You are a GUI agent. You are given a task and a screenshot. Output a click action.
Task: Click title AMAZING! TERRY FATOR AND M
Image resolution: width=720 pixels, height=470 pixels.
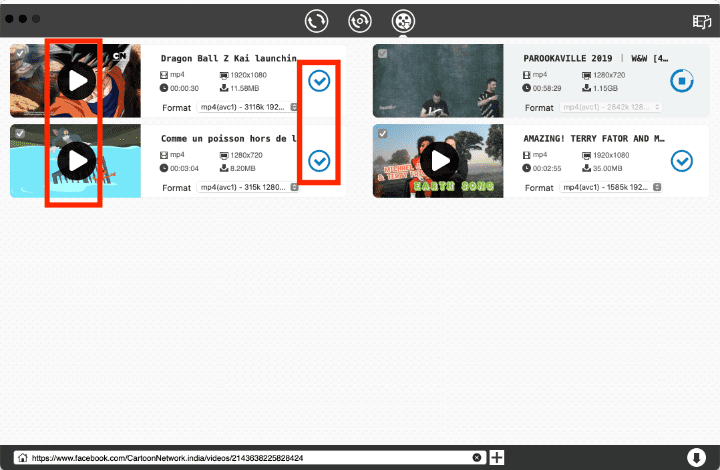[594, 138]
